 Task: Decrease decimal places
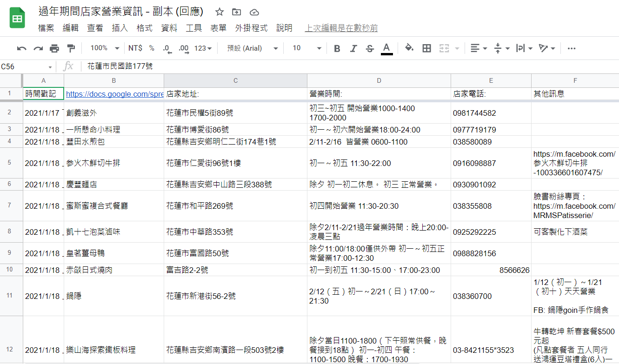coord(167,48)
